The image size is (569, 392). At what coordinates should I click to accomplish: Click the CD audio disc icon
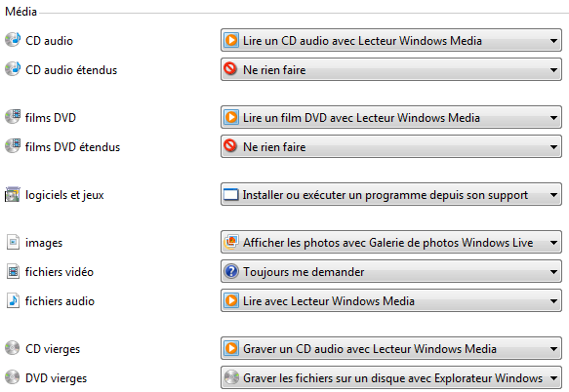(x=13, y=40)
